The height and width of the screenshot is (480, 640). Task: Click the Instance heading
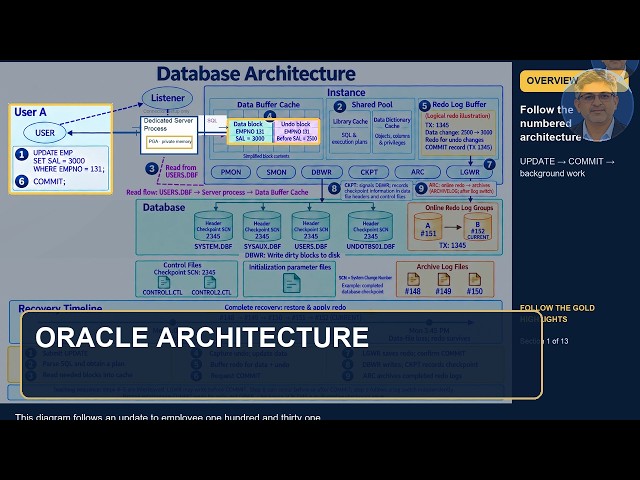tap(346, 93)
